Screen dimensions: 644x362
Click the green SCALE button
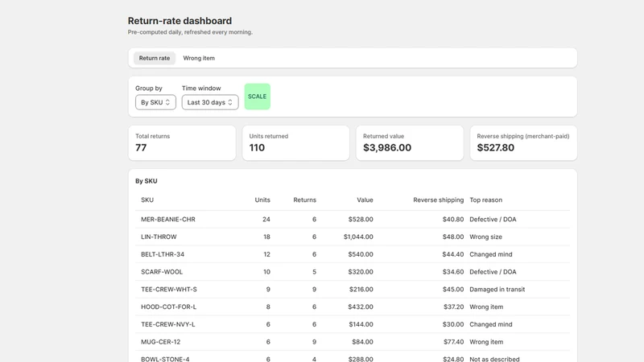[x=257, y=97]
